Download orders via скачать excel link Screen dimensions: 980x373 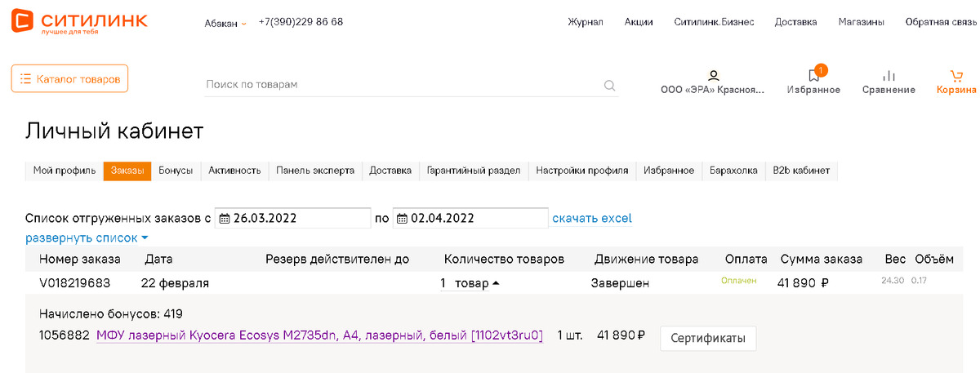[x=592, y=219]
